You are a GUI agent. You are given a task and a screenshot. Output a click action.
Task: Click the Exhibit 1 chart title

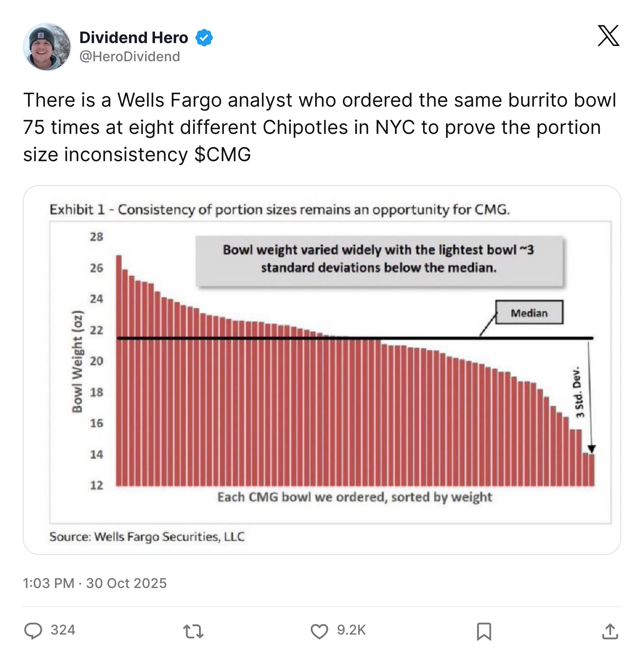(x=279, y=210)
